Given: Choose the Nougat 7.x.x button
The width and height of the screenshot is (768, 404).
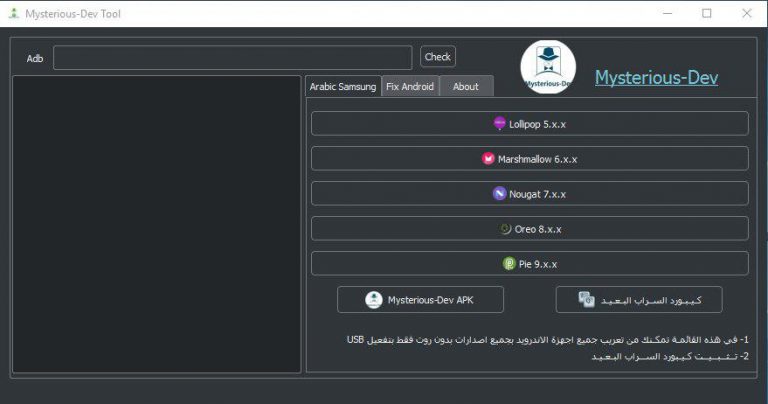Looking at the screenshot, I should click(x=529, y=194).
